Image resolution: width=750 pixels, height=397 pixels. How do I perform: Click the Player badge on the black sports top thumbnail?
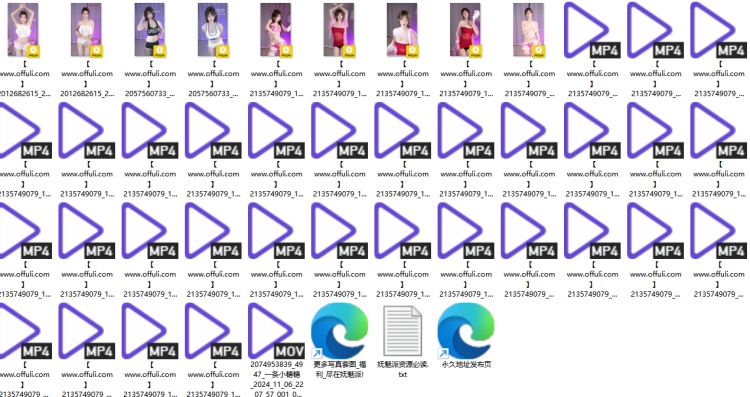pyautogui.click(x=160, y=51)
